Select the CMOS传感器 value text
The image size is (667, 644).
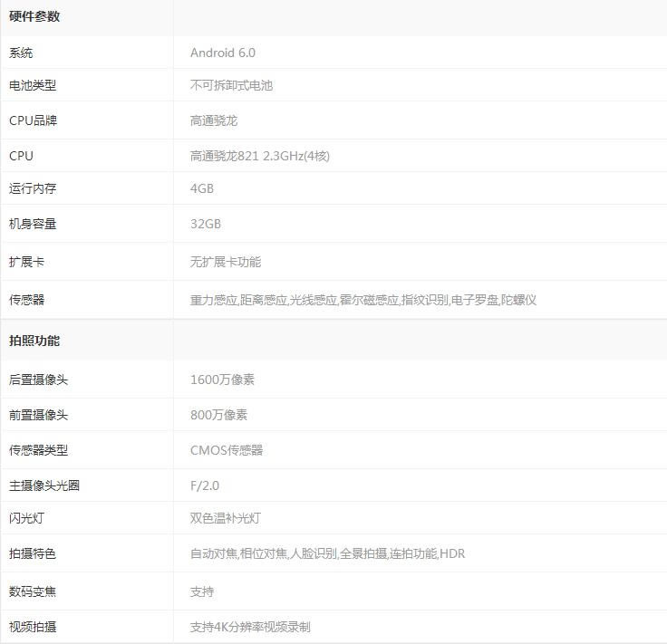[x=227, y=450]
